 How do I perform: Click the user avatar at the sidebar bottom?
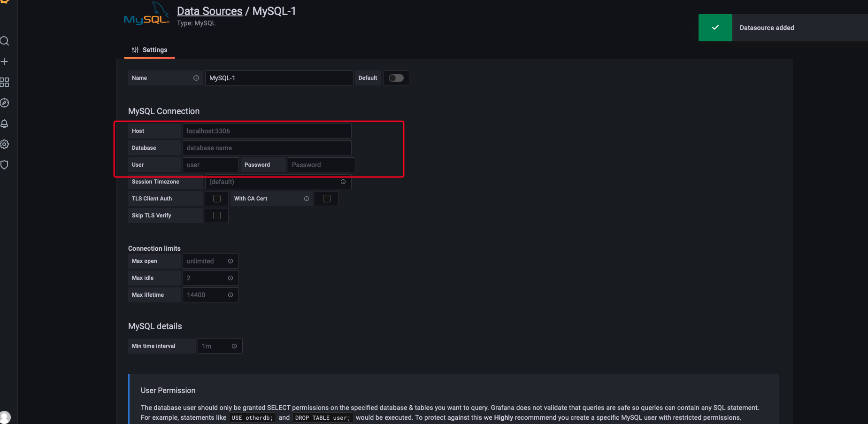coord(5,417)
